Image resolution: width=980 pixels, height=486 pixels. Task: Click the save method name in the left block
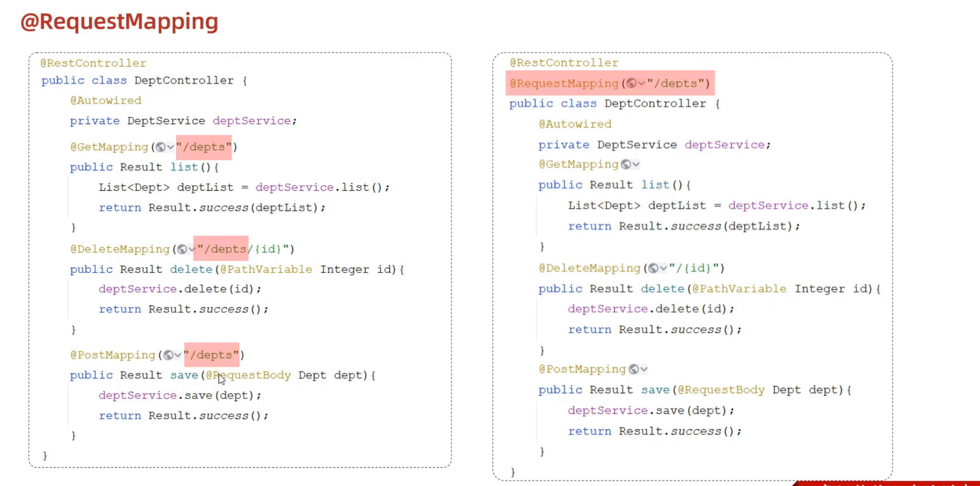point(184,375)
